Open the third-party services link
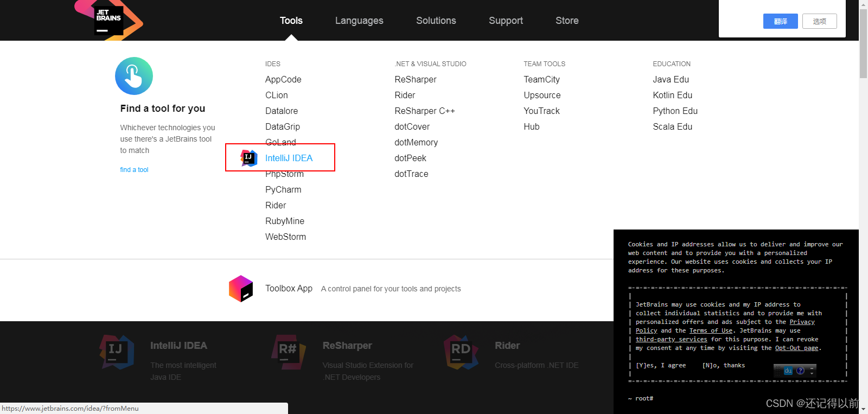This screenshot has height=414, width=868. tap(671, 339)
